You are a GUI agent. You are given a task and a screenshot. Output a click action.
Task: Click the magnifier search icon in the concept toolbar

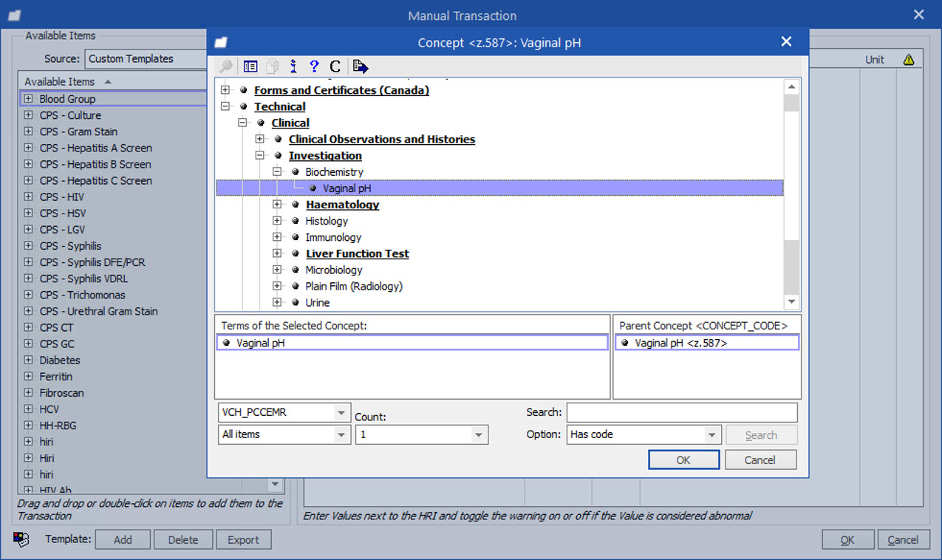[225, 66]
